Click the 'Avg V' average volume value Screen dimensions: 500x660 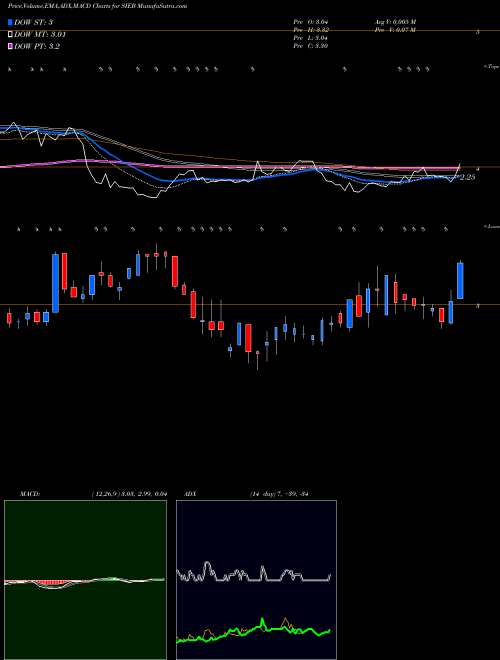coord(396,21)
